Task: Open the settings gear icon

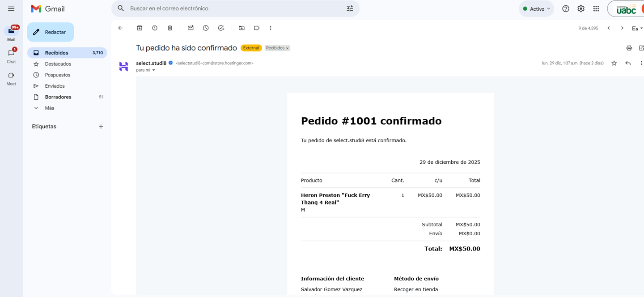Action: 581,8
